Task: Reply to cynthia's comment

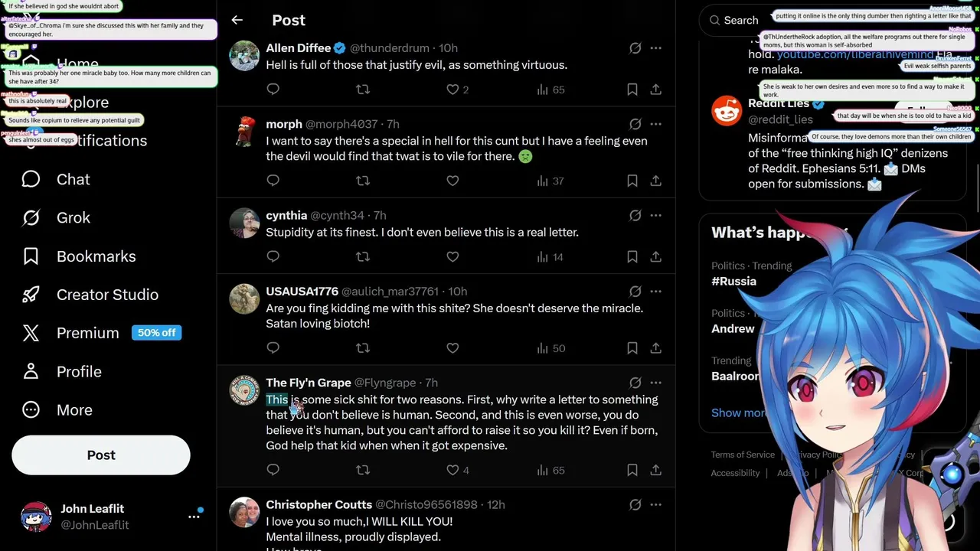Action: (x=273, y=257)
